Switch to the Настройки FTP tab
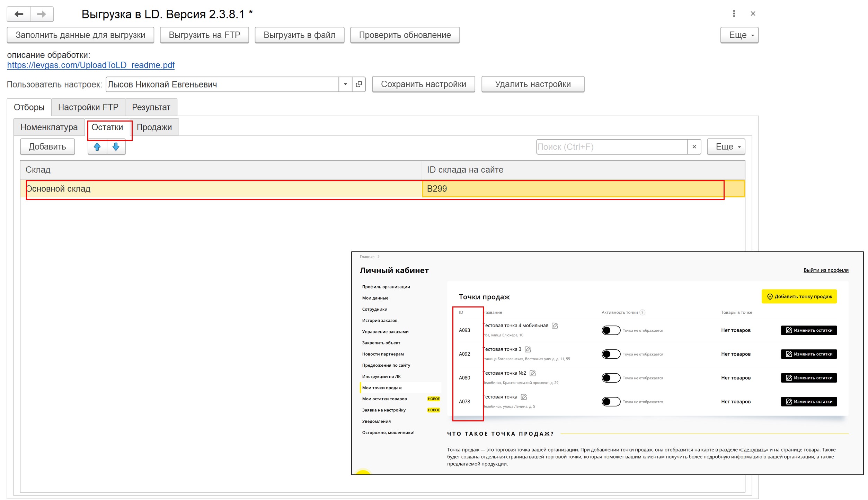The width and height of the screenshot is (868, 500). [88, 107]
